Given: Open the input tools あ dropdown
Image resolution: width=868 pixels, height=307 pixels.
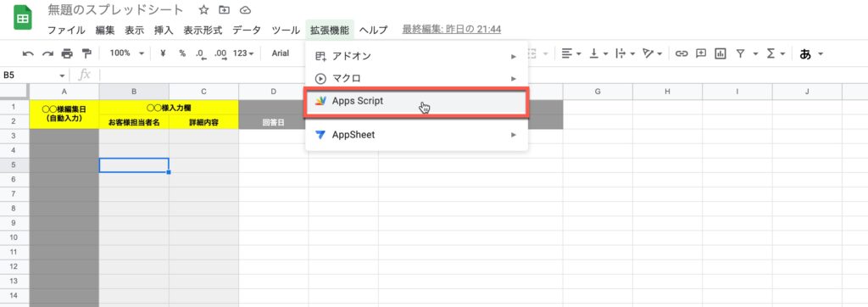Looking at the screenshot, I should 811,53.
